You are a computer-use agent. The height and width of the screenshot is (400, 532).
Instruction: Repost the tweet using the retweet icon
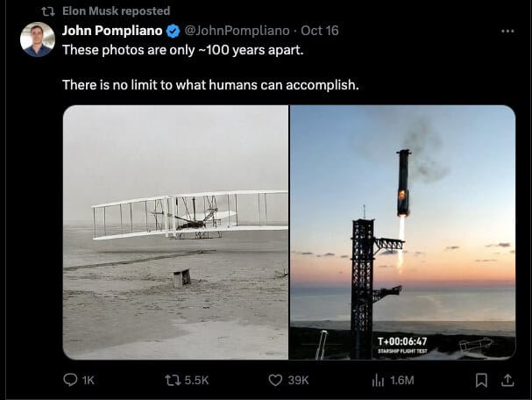coord(173,380)
